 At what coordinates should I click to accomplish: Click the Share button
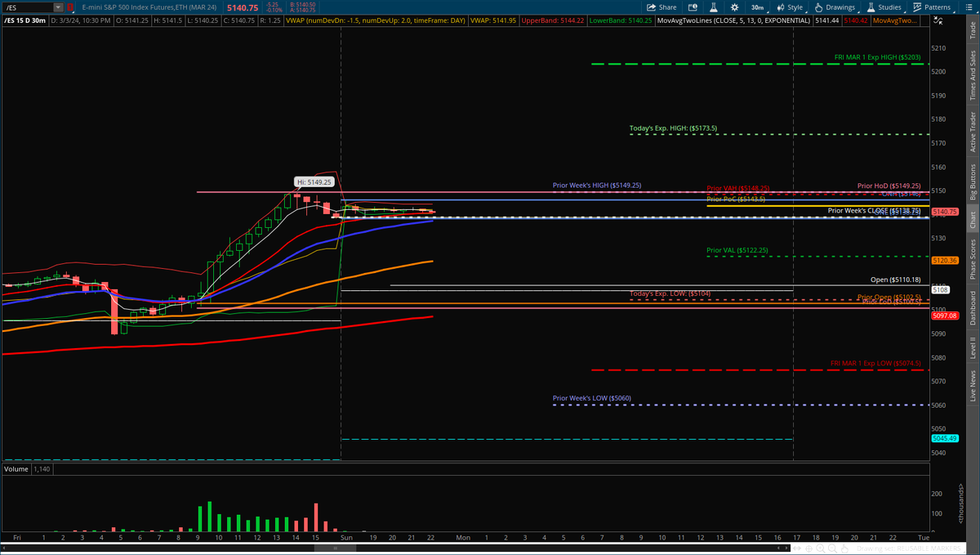click(661, 7)
